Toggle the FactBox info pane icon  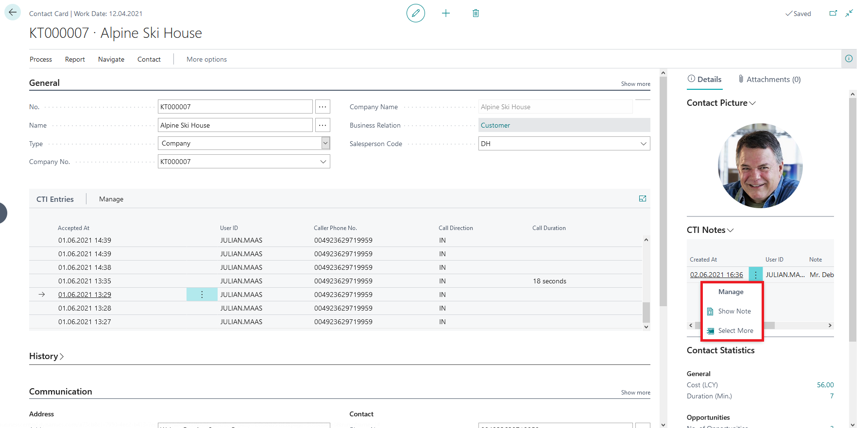point(849,59)
